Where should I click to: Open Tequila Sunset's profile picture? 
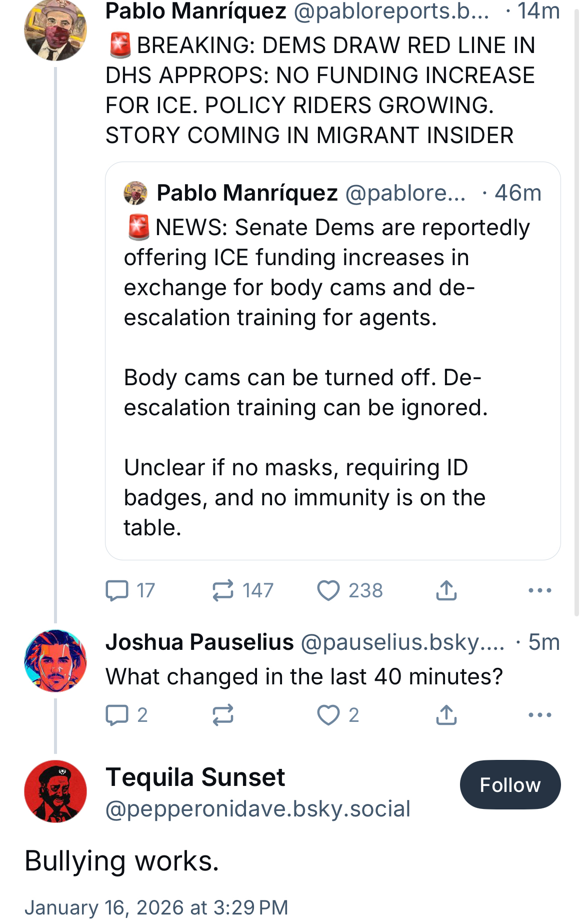pyautogui.click(x=55, y=791)
